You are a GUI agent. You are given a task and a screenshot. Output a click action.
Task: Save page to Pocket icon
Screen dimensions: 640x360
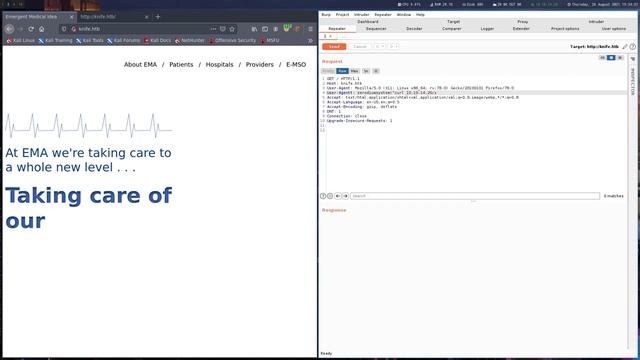(x=222, y=29)
